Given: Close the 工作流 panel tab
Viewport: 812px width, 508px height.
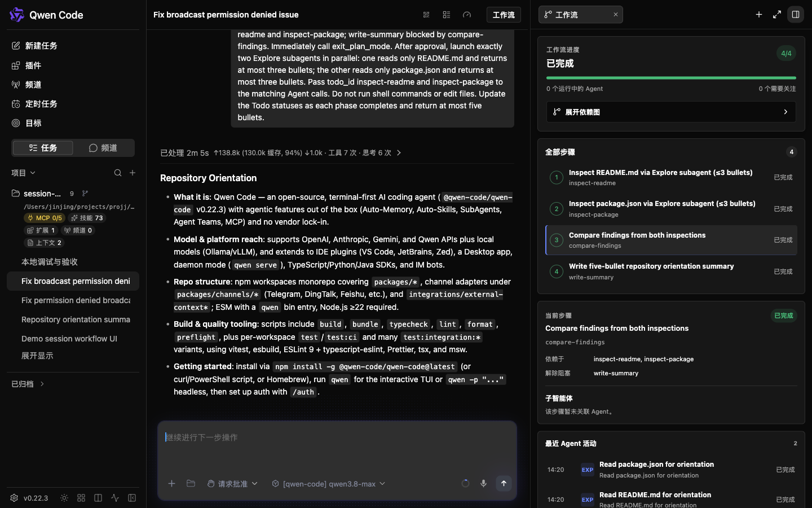Looking at the screenshot, I should tap(616, 15).
